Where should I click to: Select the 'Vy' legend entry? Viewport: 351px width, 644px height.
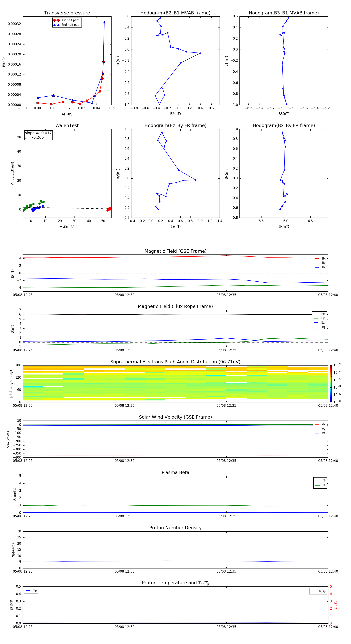(320, 429)
